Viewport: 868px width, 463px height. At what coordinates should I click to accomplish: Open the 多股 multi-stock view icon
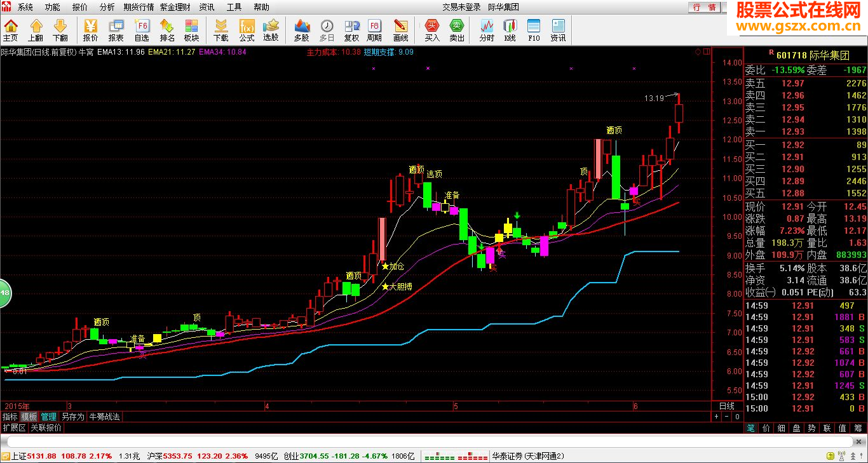pyautogui.click(x=302, y=30)
